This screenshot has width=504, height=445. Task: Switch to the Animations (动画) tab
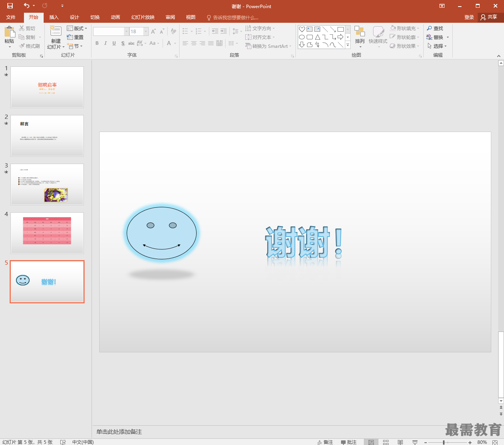coord(115,17)
